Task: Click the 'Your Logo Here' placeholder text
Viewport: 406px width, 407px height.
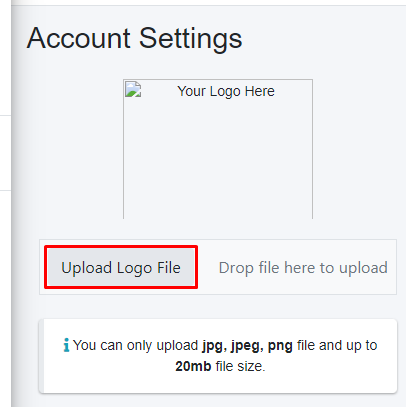Action: 226,91
